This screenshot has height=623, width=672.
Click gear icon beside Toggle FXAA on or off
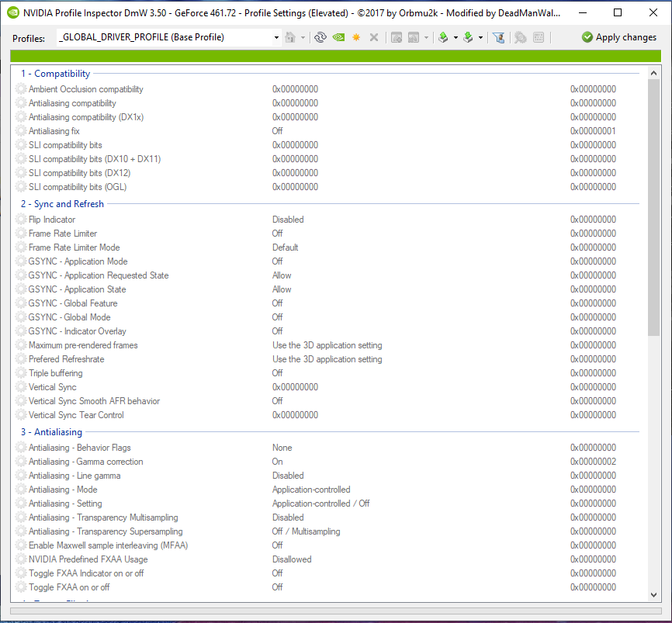21,587
